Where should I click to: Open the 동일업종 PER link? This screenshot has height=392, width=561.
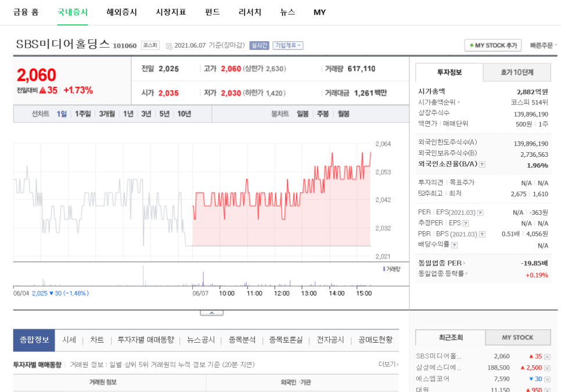(441, 263)
